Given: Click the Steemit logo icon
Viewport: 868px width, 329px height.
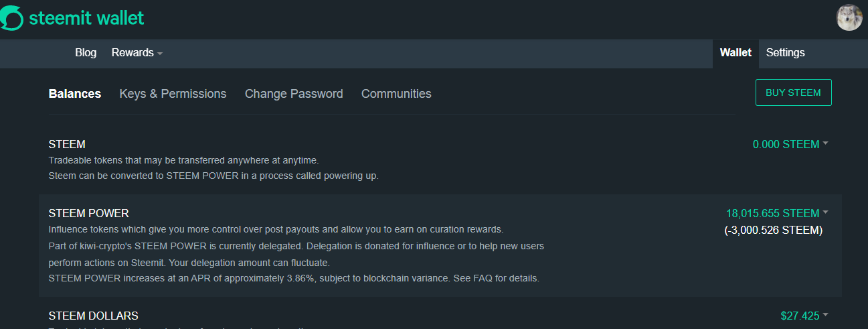Looking at the screenshot, I should 11,18.
